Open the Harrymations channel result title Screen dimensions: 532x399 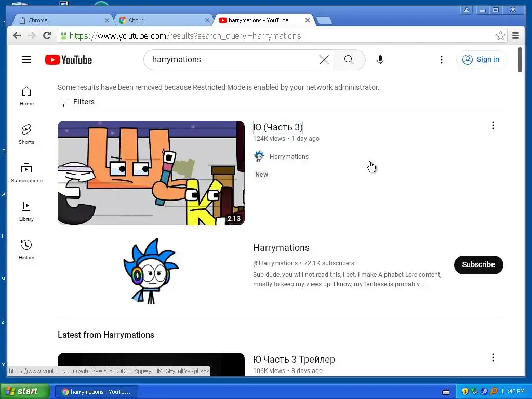(281, 248)
